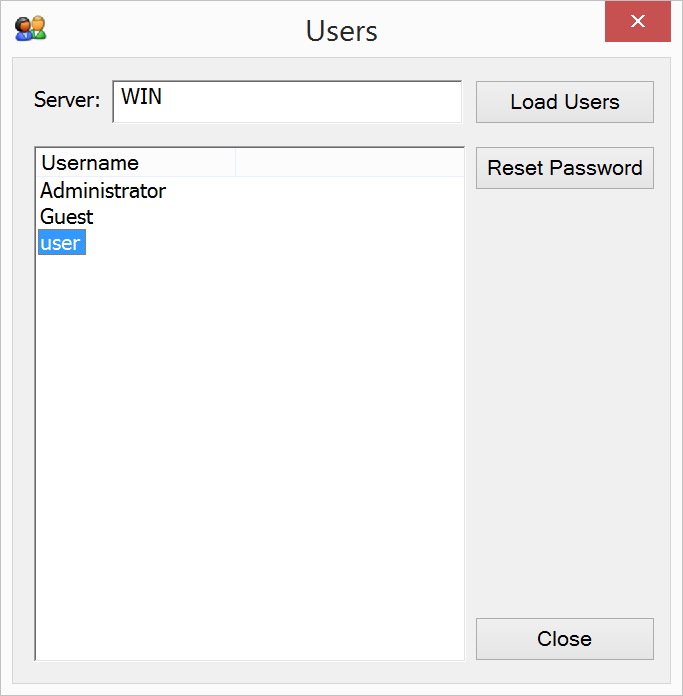Click empty space inside the user list
683x696 pixels.
point(250,450)
